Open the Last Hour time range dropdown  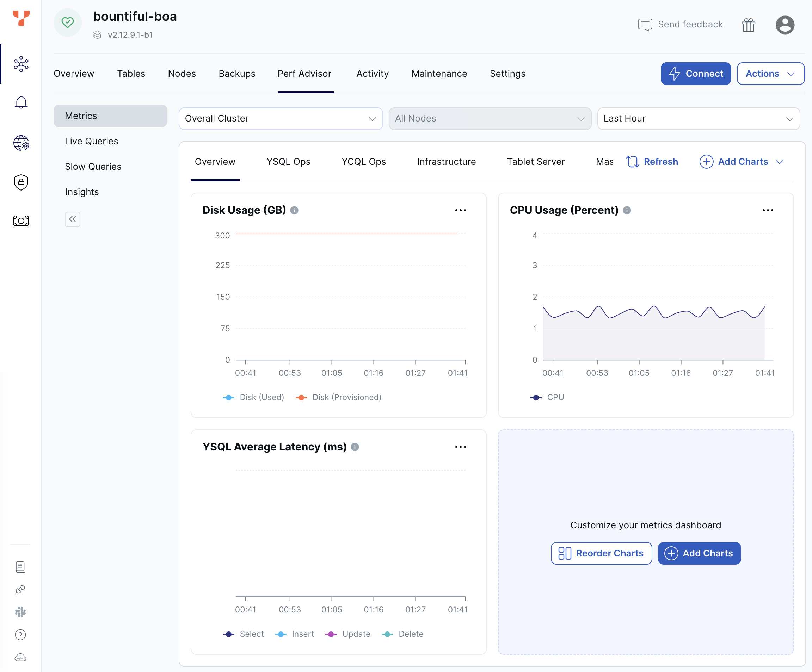pyautogui.click(x=698, y=119)
